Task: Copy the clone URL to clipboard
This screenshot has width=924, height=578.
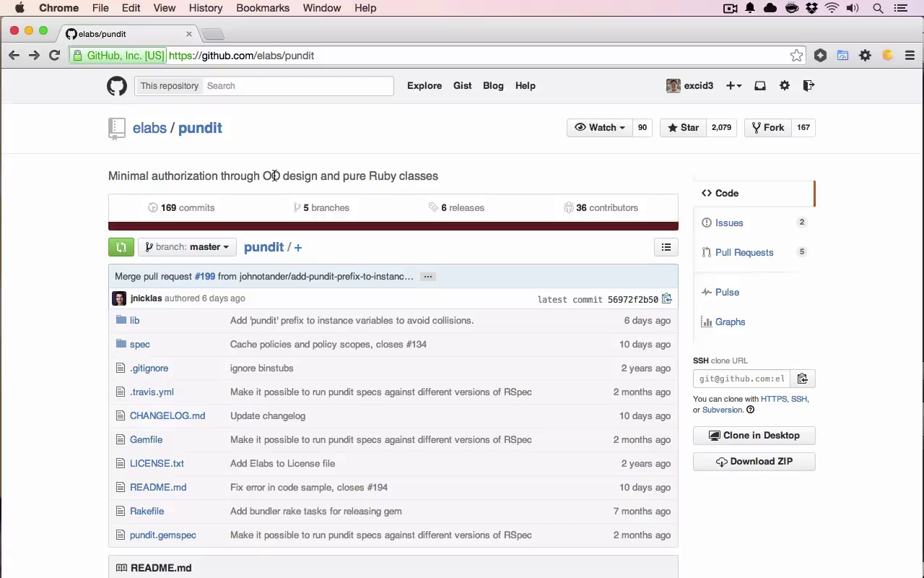Action: tap(802, 379)
